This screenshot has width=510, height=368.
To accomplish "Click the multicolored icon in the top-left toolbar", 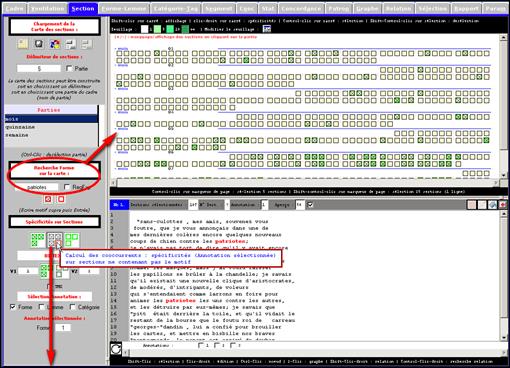I will [55, 44].
